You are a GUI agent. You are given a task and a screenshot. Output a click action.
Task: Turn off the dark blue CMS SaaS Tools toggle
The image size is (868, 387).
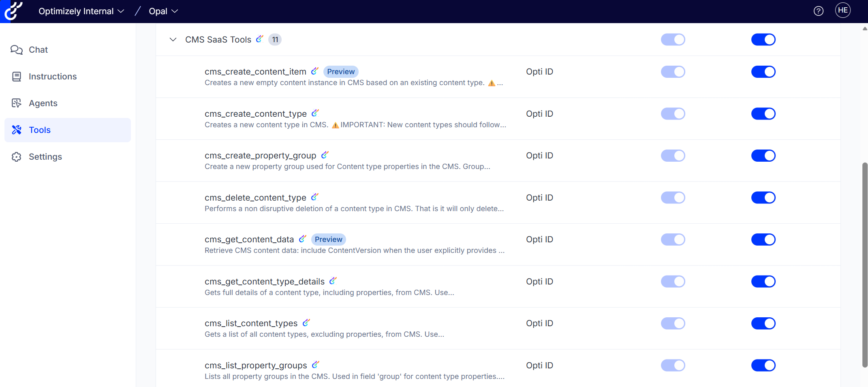pos(763,40)
